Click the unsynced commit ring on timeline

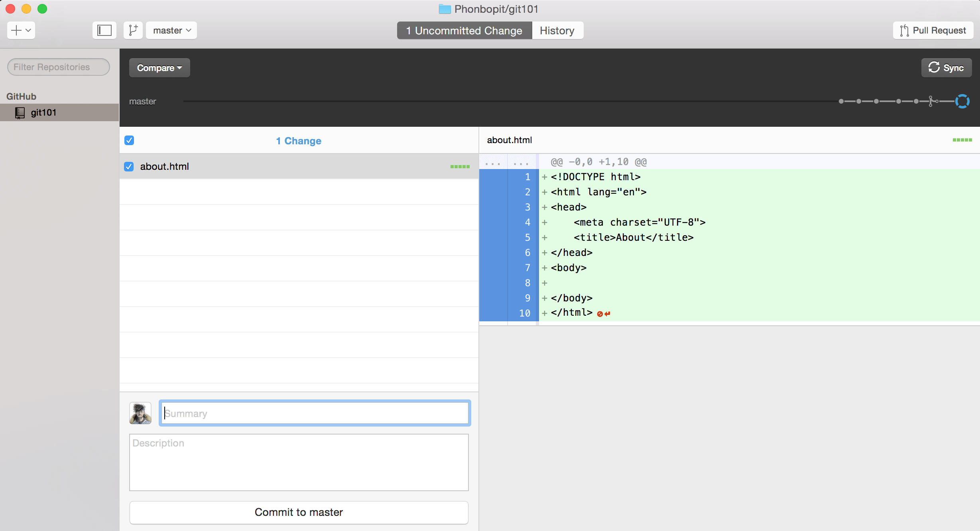click(962, 101)
